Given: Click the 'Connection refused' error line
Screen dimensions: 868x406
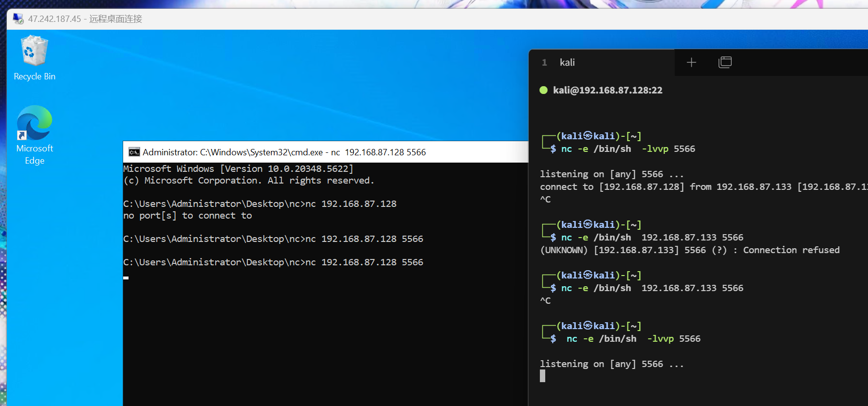Looking at the screenshot, I should pyautogui.click(x=690, y=250).
